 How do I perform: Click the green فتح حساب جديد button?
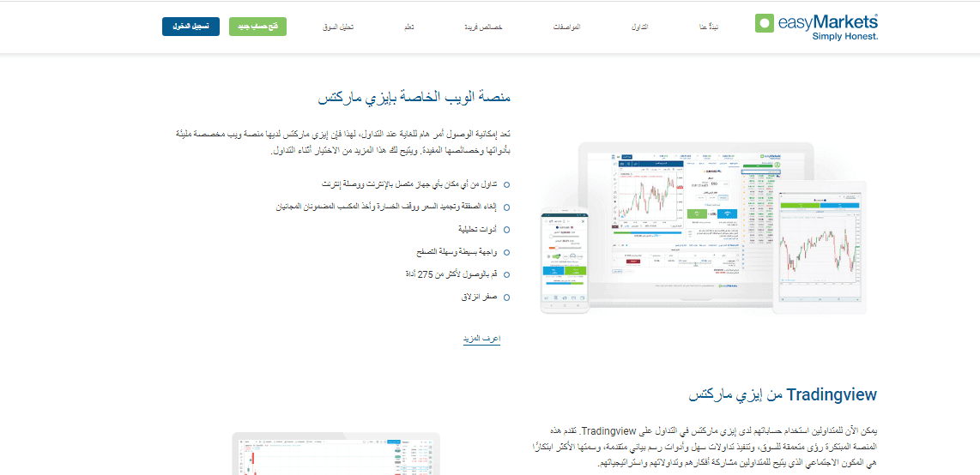pyautogui.click(x=257, y=27)
